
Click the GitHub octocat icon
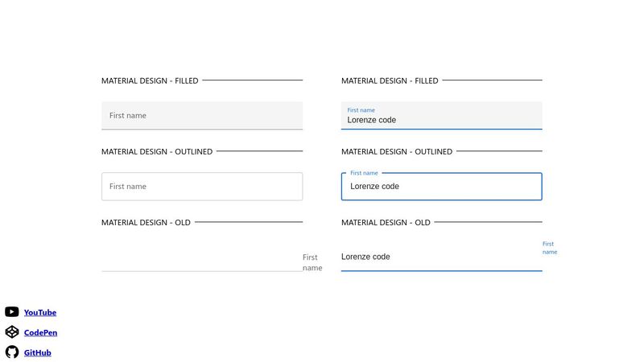11,352
